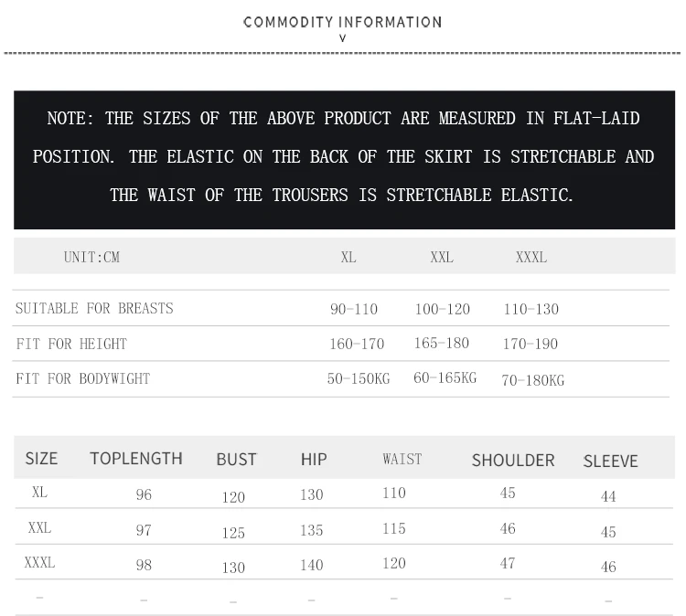Image resolution: width=686 pixels, height=616 pixels.
Task: Select the XXL column header in top table
Action: tap(442, 257)
